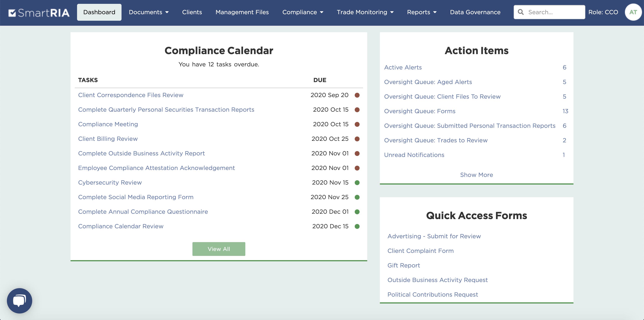
Task: Expand the Compliance dropdown menu
Action: pos(302,12)
